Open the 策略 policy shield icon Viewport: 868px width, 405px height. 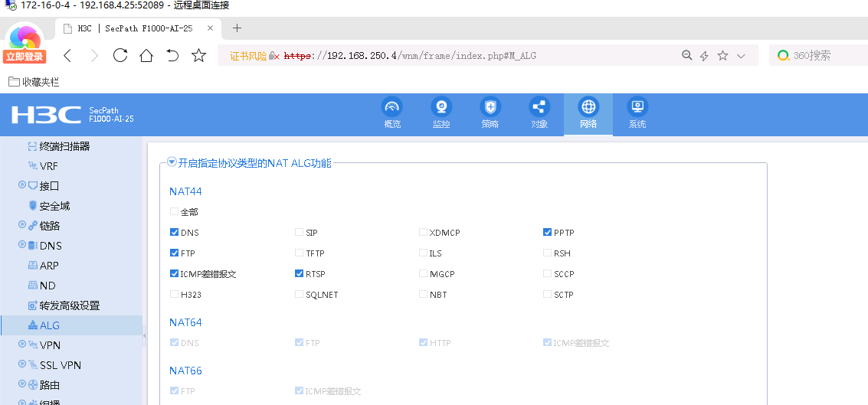point(490,106)
